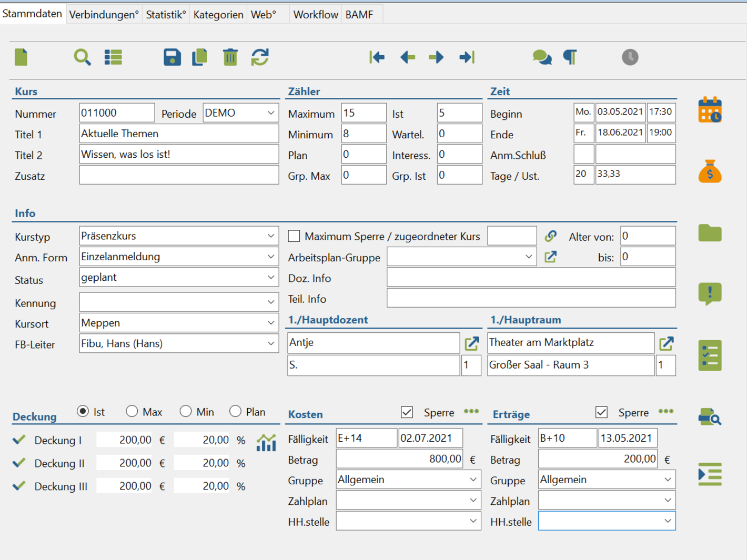Open Erträge more options dots
747x560 pixels.
pyautogui.click(x=666, y=411)
